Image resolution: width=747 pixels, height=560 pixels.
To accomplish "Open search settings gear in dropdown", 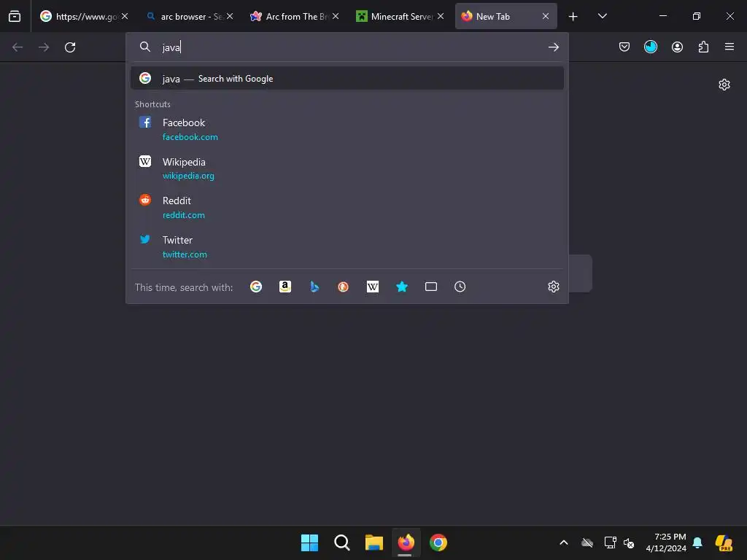I will coord(553,287).
